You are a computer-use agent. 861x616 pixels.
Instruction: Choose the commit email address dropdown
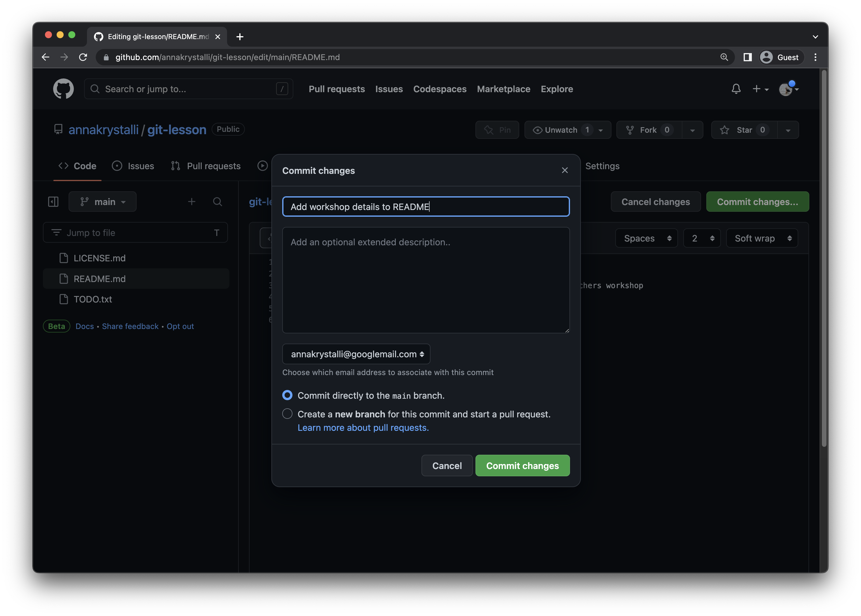(356, 354)
